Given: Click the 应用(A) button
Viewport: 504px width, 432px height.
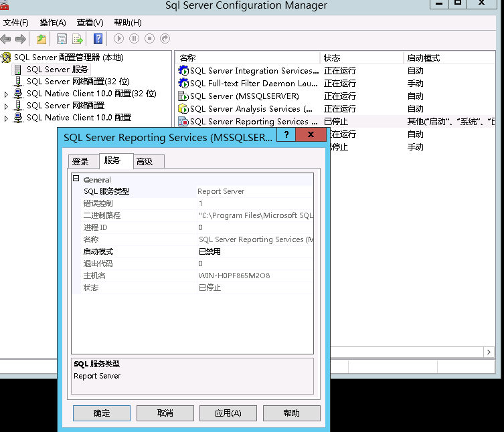Looking at the screenshot, I should click(x=228, y=413).
